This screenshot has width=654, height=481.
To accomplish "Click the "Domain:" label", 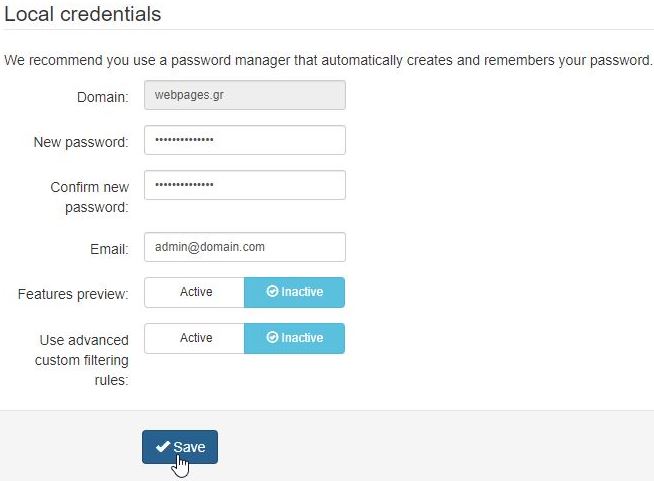I will point(103,97).
